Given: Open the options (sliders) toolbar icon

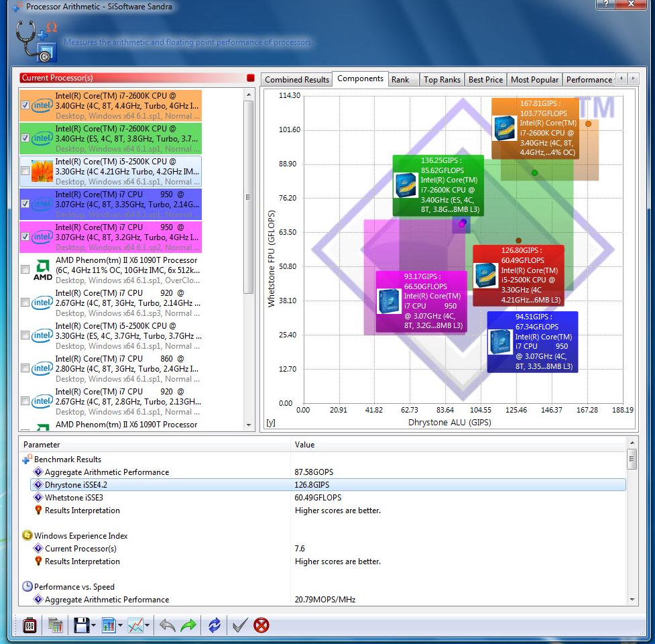Looking at the screenshot, I should click(x=29, y=625).
